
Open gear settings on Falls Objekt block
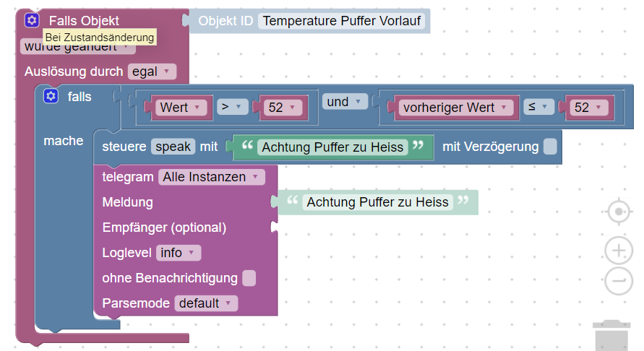point(32,20)
